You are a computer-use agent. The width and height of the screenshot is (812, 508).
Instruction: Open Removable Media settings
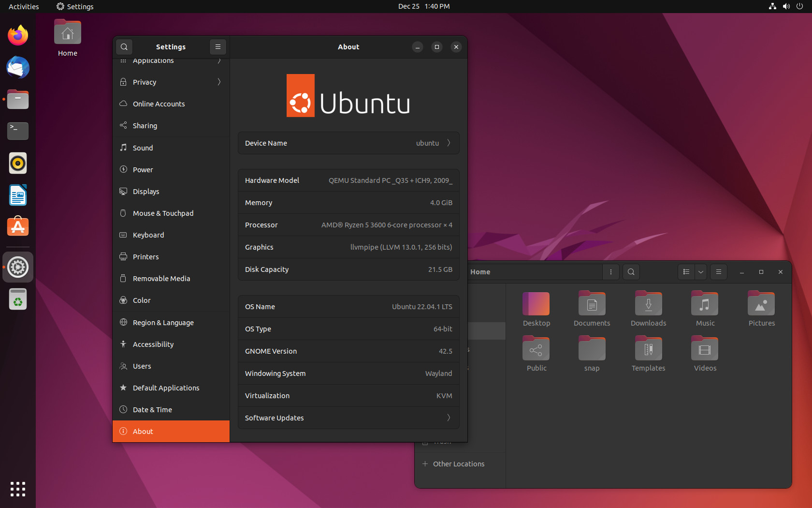[x=171, y=279]
